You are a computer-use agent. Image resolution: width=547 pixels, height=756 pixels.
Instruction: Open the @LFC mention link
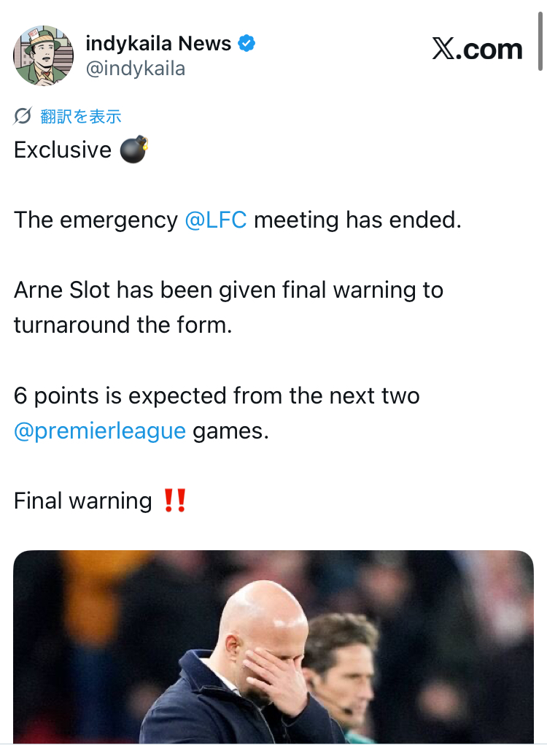(x=216, y=220)
